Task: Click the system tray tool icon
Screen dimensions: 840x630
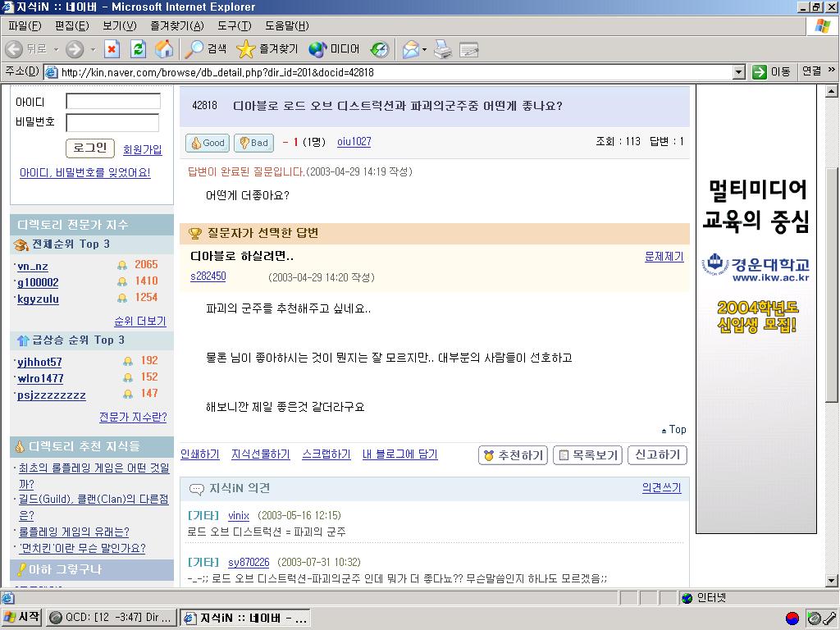Action: [x=829, y=619]
